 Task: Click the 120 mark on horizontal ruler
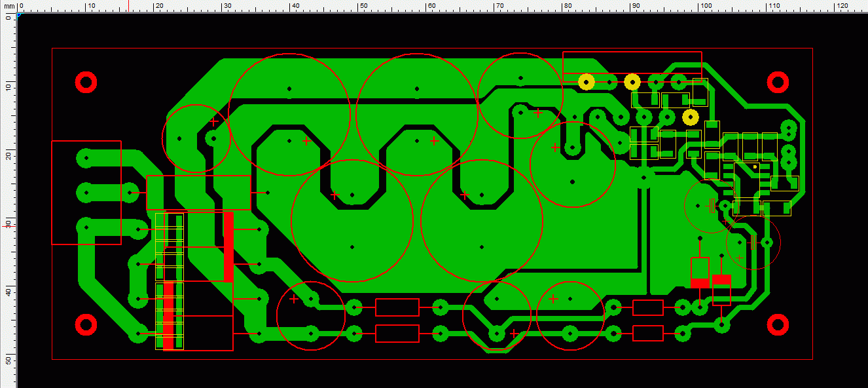(x=843, y=6)
